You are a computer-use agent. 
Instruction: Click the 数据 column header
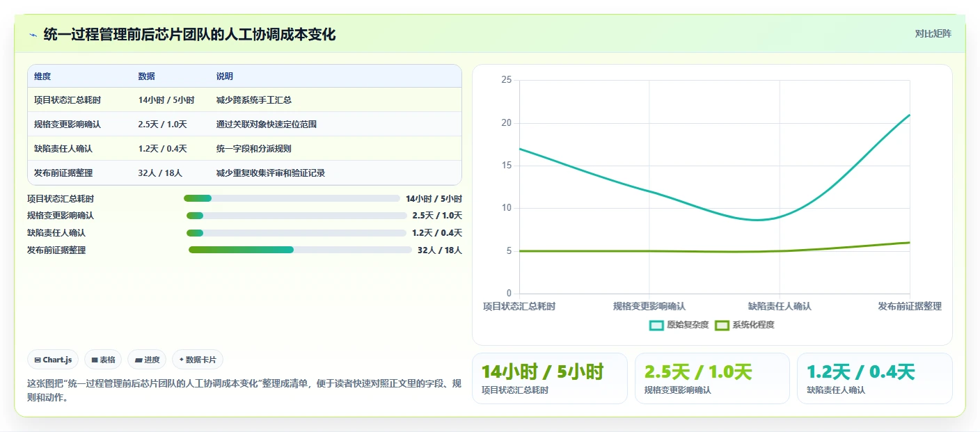point(147,77)
